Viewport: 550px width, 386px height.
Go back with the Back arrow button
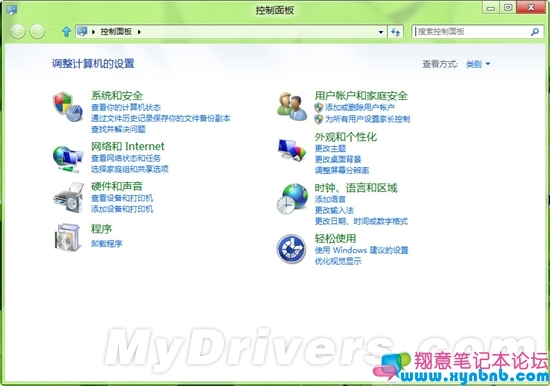(x=18, y=32)
